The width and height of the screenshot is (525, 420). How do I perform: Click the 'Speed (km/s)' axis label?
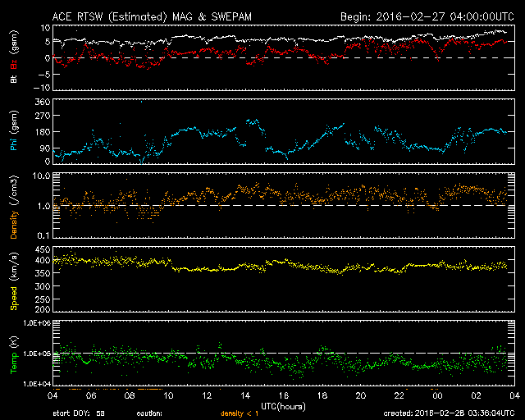14,281
